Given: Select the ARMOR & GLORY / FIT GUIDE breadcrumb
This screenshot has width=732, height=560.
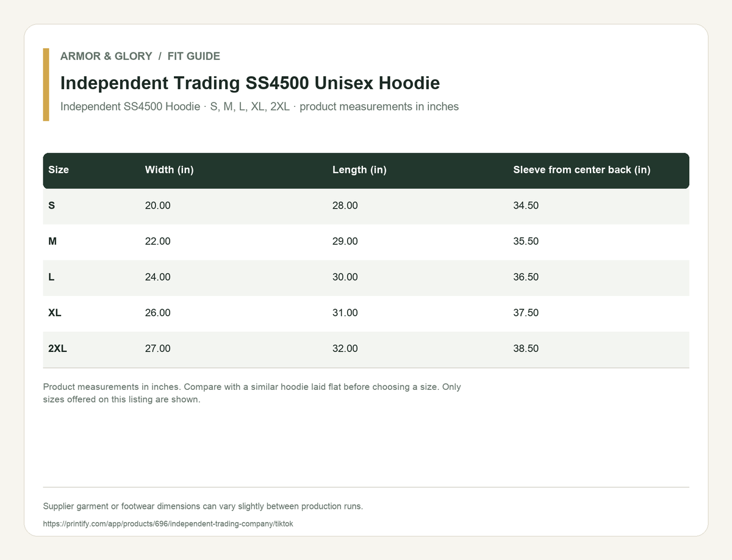Looking at the screenshot, I should point(140,56).
